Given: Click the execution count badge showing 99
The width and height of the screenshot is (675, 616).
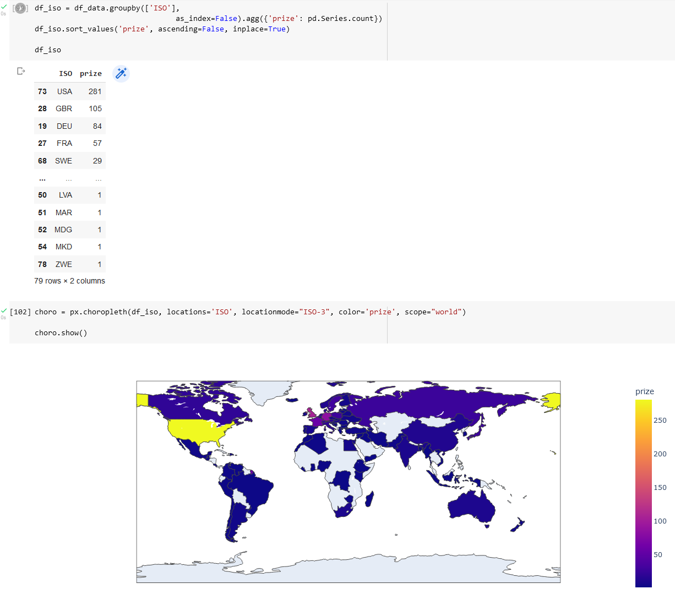Looking at the screenshot, I should pyautogui.click(x=20, y=8).
